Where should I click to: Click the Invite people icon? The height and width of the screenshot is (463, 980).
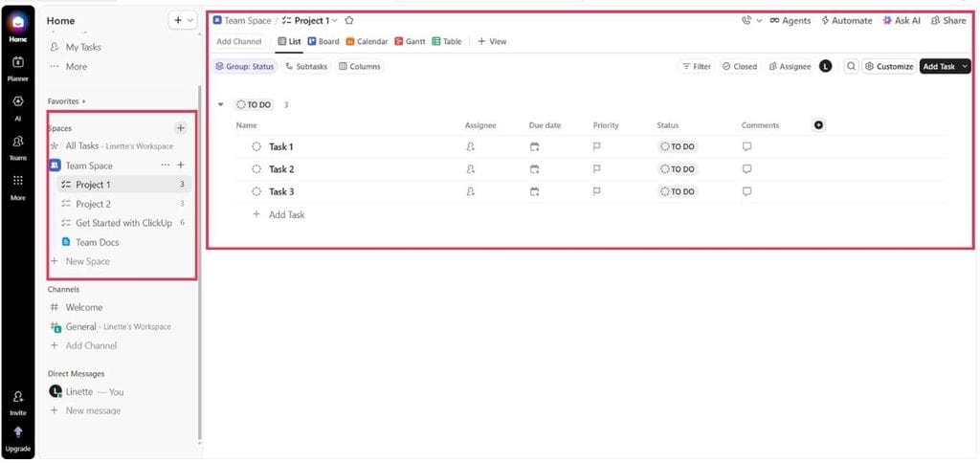click(x=18, y=397)
